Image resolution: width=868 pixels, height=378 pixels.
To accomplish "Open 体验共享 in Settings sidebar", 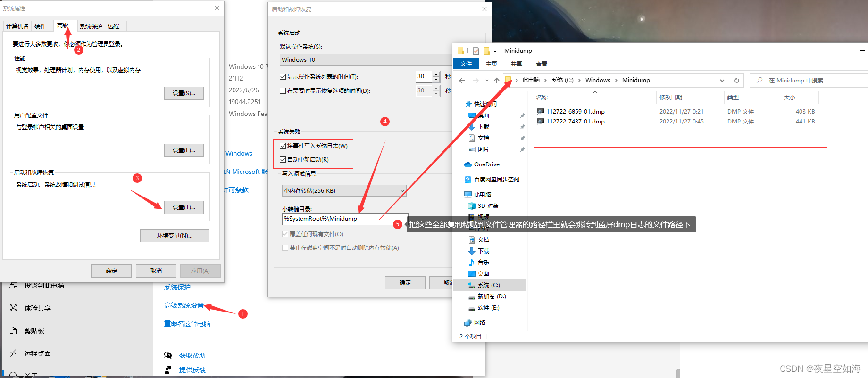I will pyautogui.click(x=37, y=308).
